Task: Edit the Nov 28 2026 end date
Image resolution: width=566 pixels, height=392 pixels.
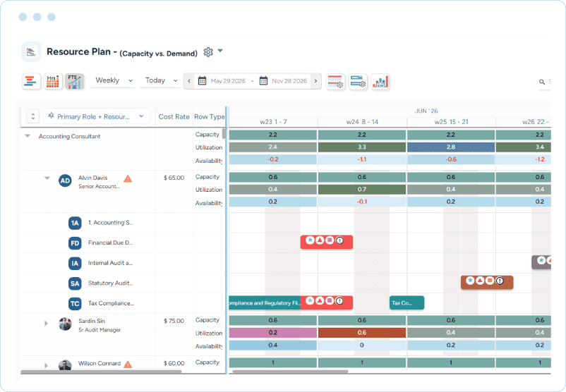Action: (289, 81)
